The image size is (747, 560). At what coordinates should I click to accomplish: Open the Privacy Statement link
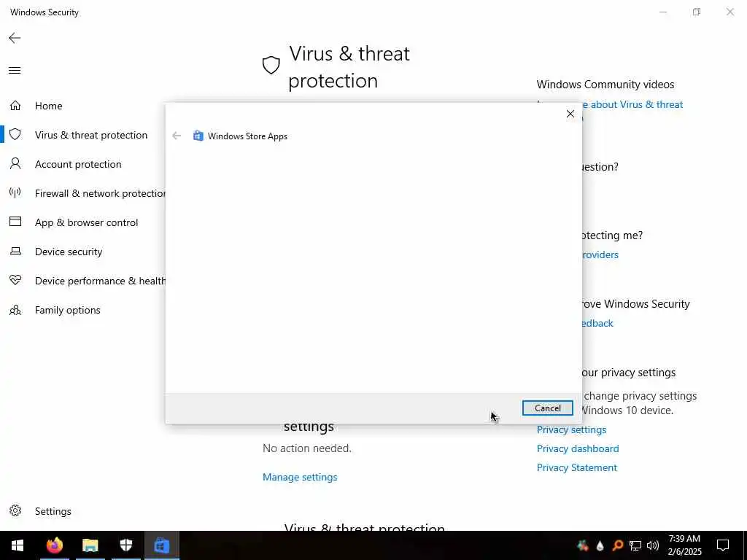point(576,467)
